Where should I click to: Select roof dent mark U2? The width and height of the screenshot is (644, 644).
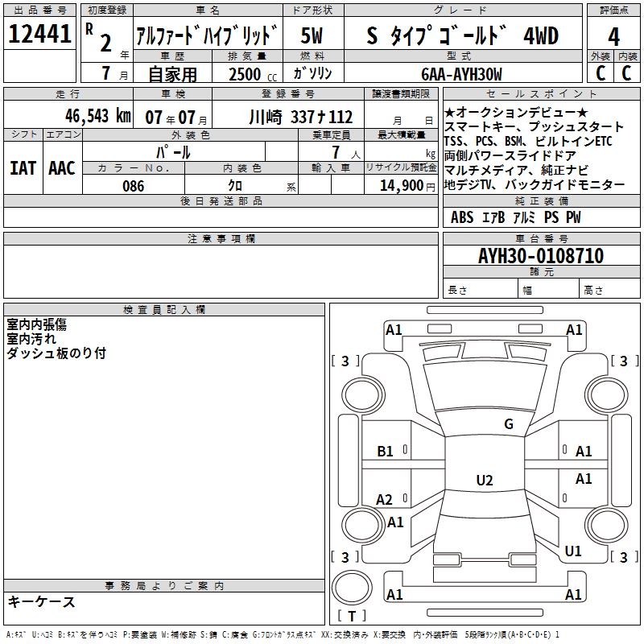[x=485, y=480]
